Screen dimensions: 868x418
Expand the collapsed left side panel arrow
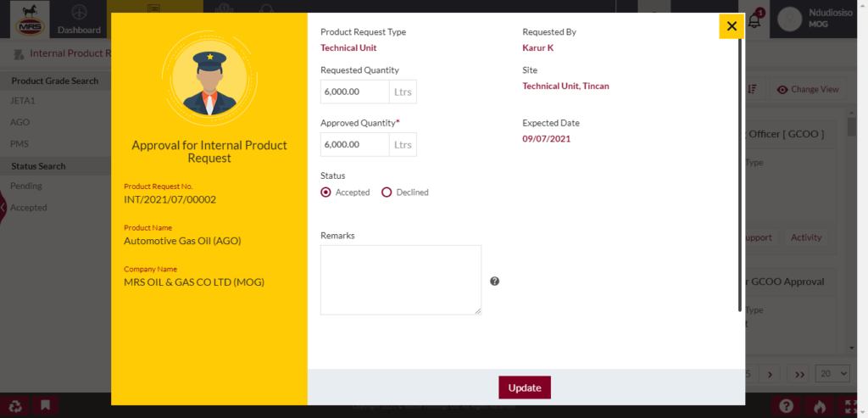3,208
